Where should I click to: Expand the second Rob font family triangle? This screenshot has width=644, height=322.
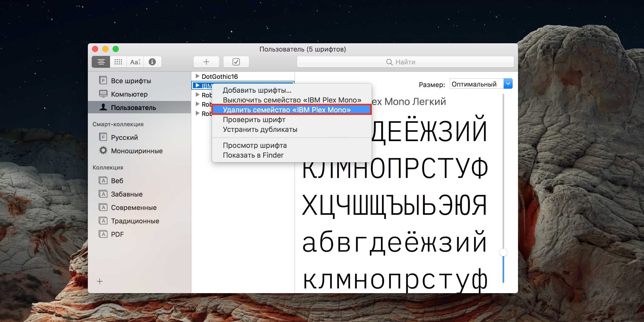point(198,104)
